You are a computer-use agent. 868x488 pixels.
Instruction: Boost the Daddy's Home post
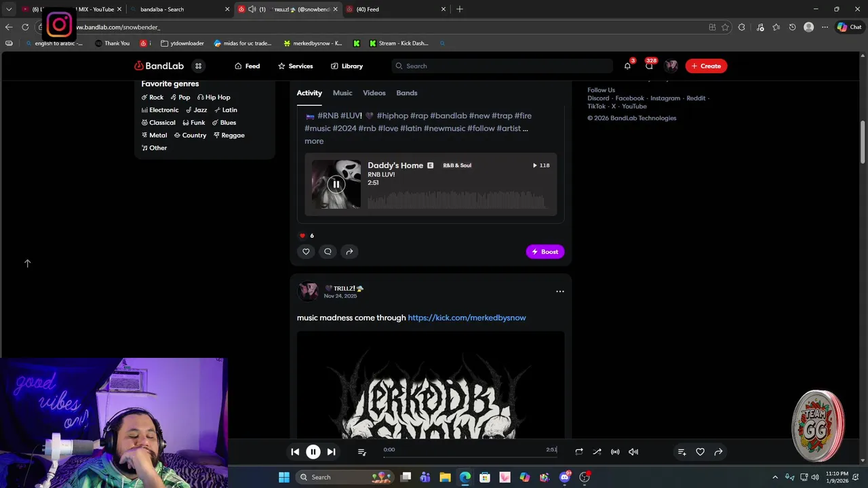coord(545,251)
